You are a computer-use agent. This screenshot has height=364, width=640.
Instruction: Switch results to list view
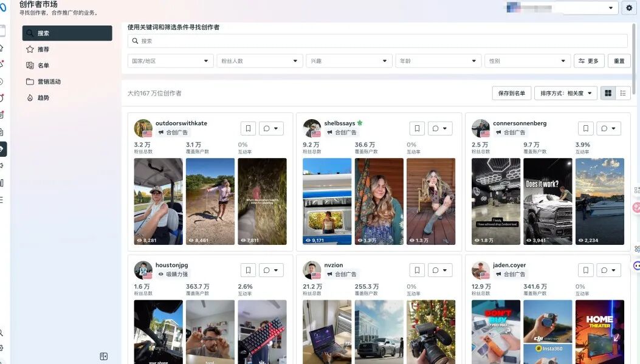pos(622,92)
